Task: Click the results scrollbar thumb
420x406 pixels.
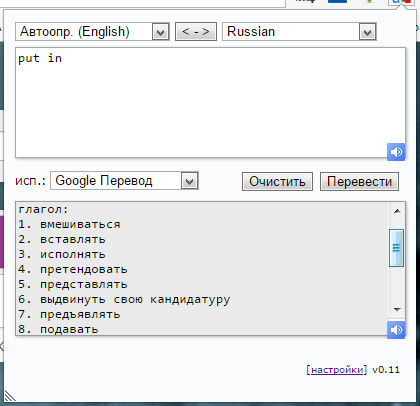Action: pos(397,248)
